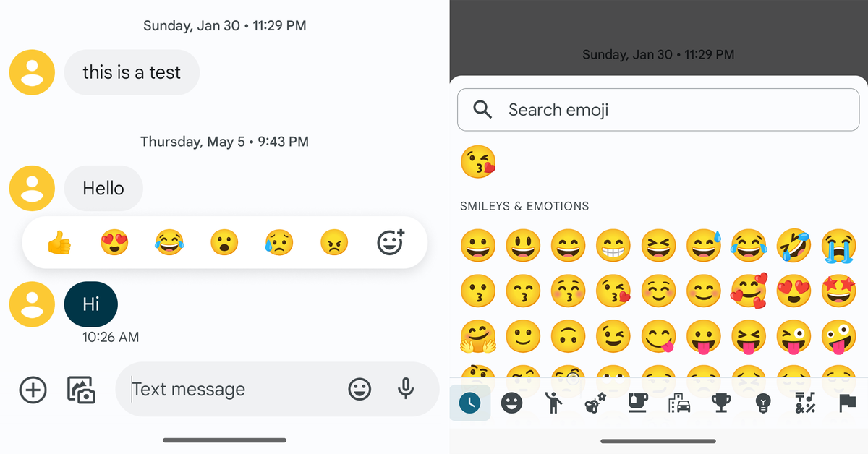Select the recently used kissing heart emoji
Viewport: 868px width, 454px height.
478,162
